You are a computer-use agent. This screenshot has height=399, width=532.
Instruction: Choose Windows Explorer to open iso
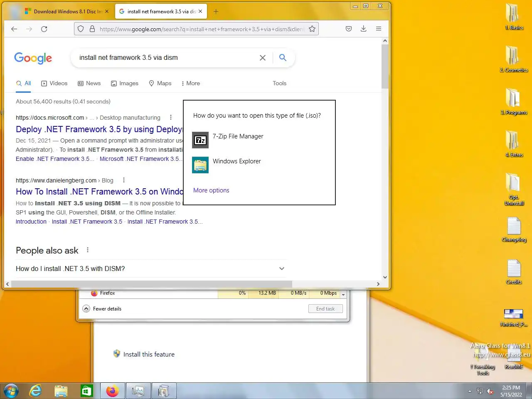click(x=259, y=165)
